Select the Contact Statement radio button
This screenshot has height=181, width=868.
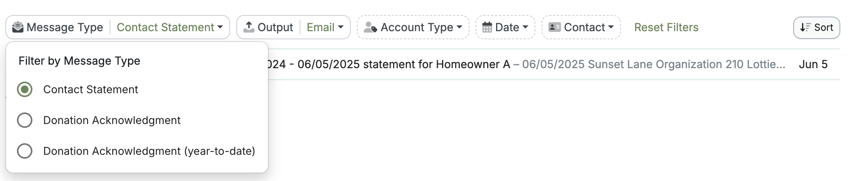[x=25, y=89]
